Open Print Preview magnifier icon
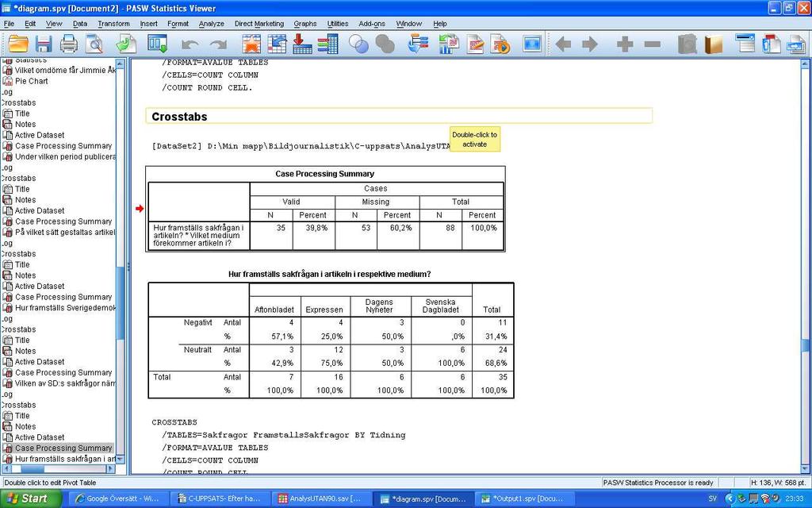The image size is (812, 508). click(94, 44)
